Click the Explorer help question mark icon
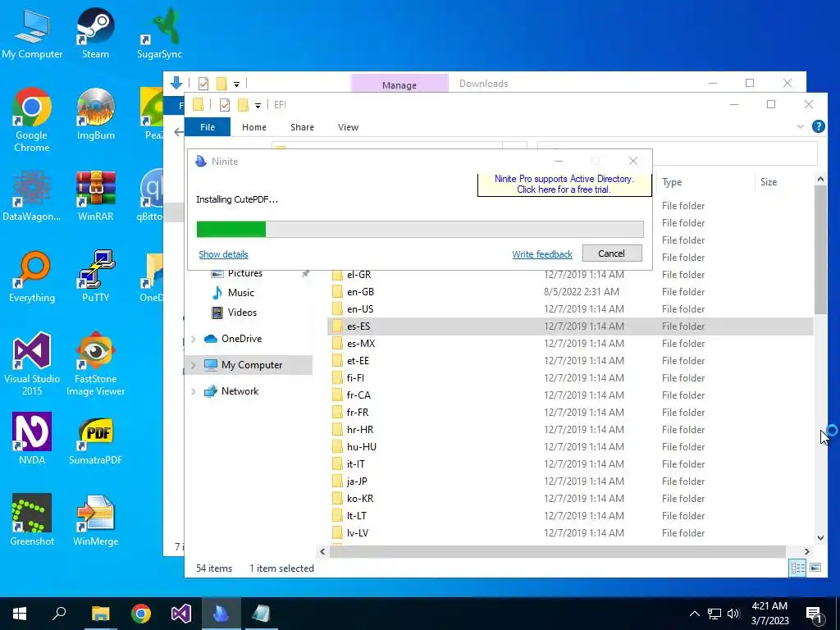This screenshot has height=630, width=840. pos(818,126)
